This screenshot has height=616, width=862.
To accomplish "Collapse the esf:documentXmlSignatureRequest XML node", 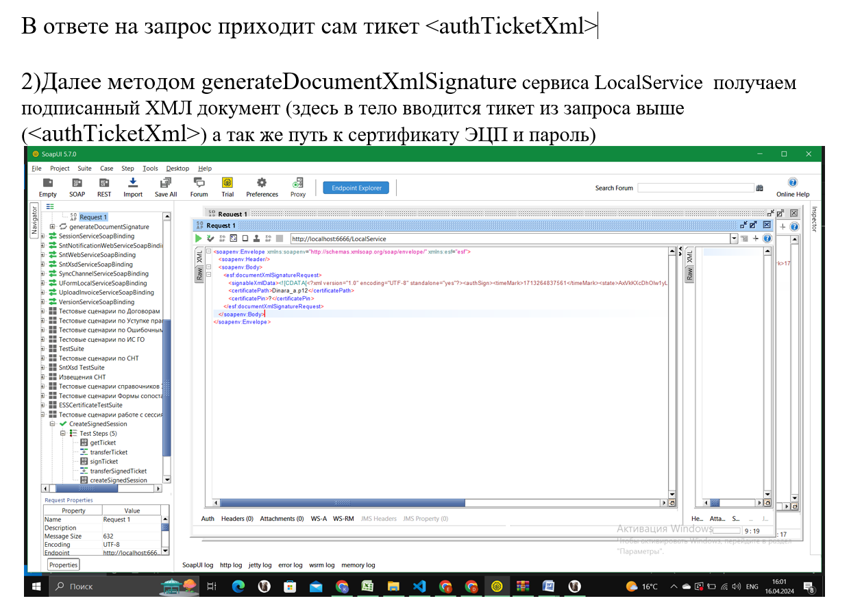I will [x=209, y=275].
